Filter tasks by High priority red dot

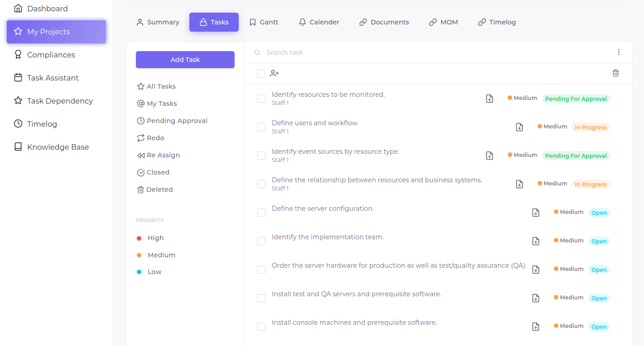139,238
